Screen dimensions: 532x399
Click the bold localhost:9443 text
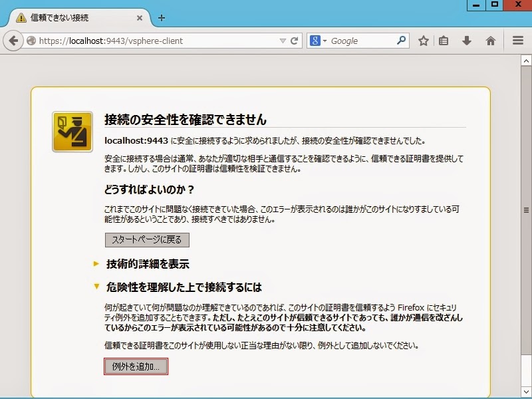point(136,140)
